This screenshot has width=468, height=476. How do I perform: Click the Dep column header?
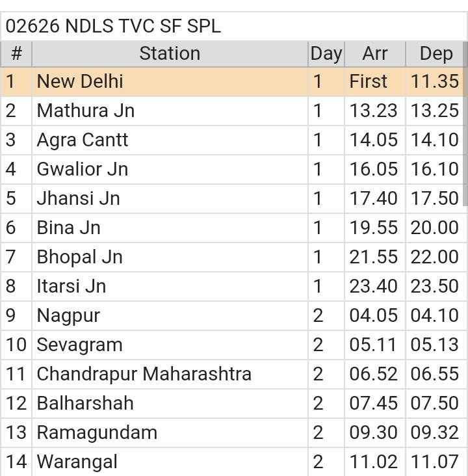[435, 53]
